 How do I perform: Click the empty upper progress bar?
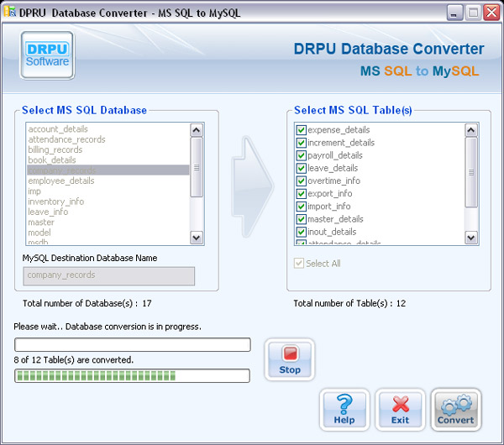[x=133, y=345]
